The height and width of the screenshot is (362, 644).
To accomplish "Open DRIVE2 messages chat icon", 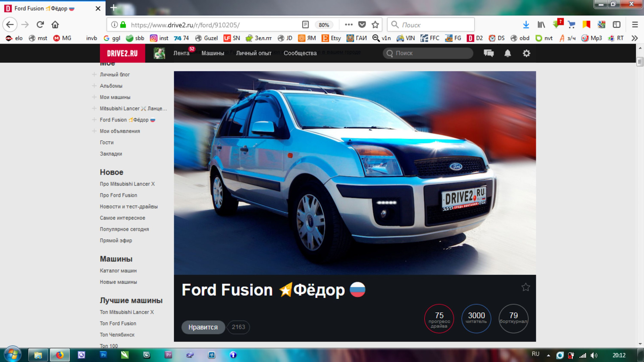I will pos(489,53).
